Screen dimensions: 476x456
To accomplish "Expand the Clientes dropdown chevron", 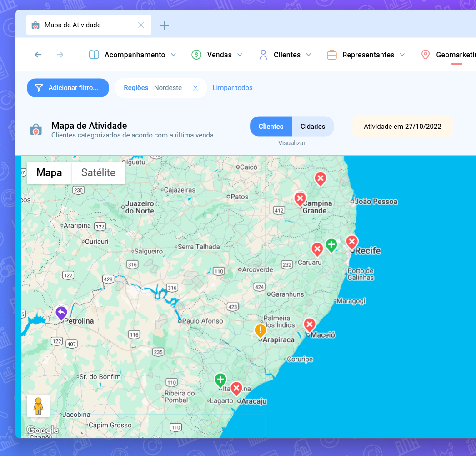I will point(308,55).
